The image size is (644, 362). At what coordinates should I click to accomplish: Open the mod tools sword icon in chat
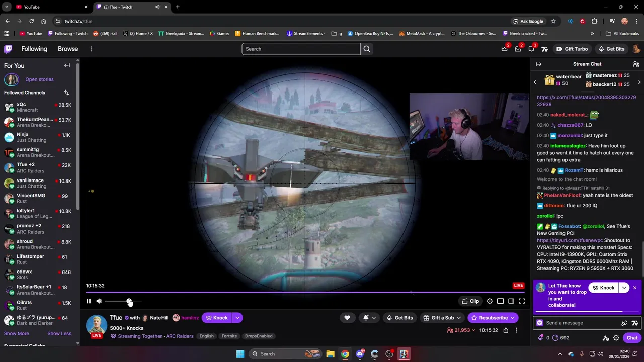[606, 338]
